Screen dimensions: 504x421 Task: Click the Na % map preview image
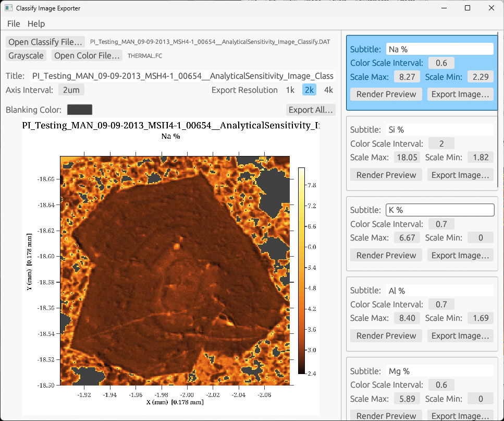click(175, 270)
